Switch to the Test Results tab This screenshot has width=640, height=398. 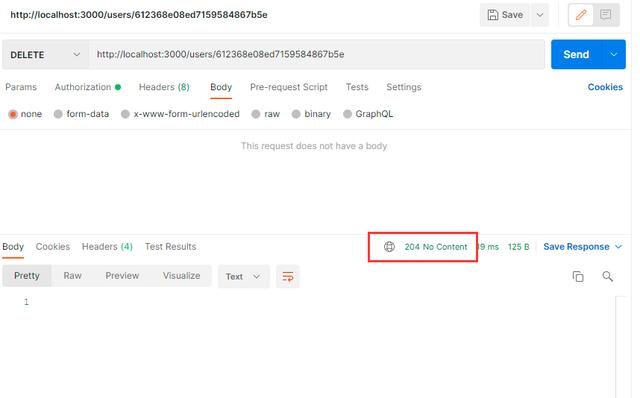(x=170, y=247)
